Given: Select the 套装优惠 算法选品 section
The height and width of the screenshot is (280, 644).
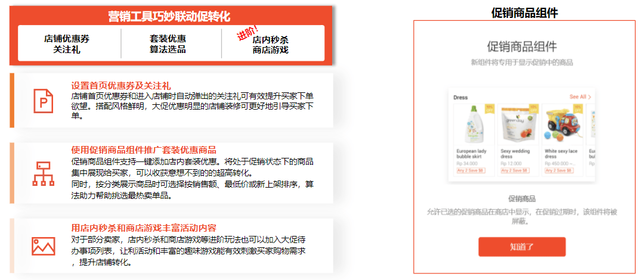Looking at the screenshot, I should click(x=168, y=44).
